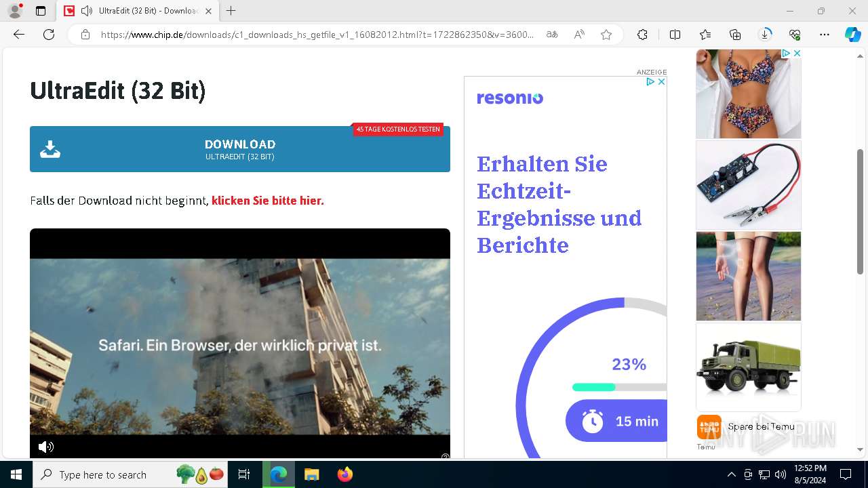Toggle split screen view icon
The image size is (868, 488).
pyautogui.click(x=675, y=35)
